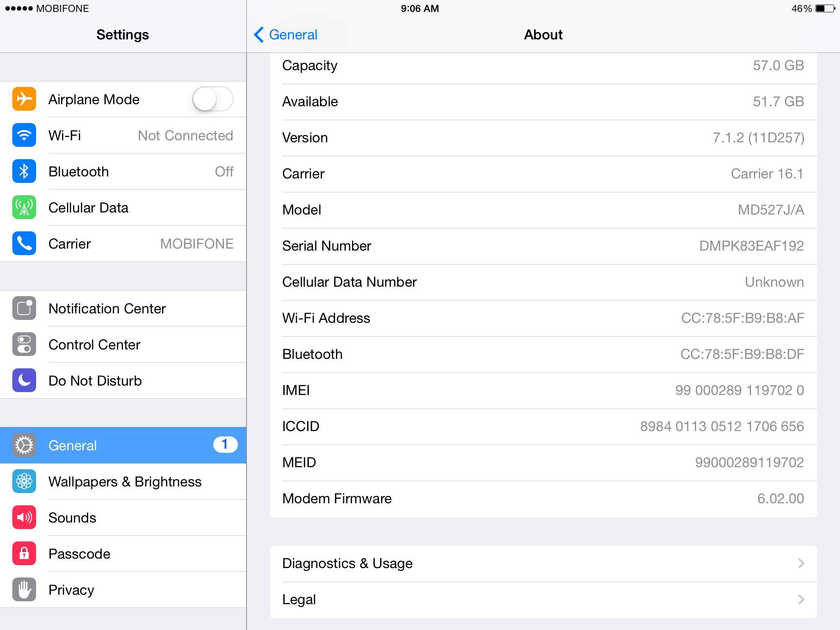This screenshot has width=840, height=630.
Task: Tap the Version 7.1.2 row
Action: [543, 137]
